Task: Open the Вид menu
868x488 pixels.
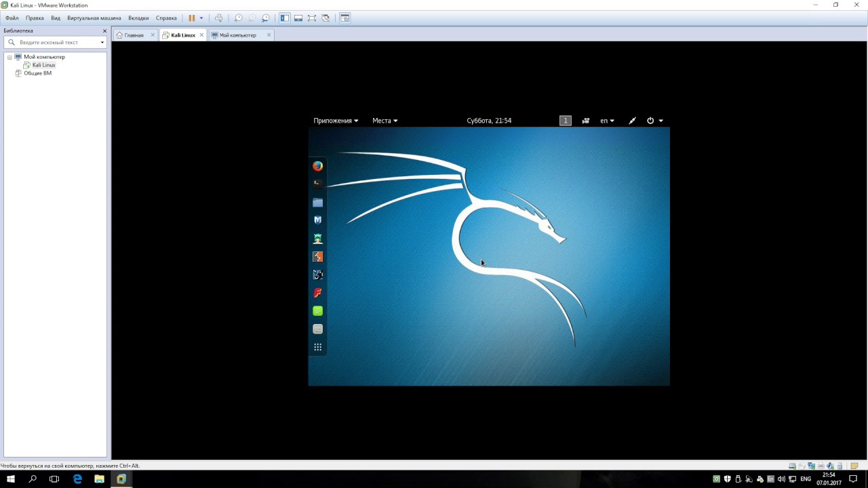Action: (x=56, y=18)
